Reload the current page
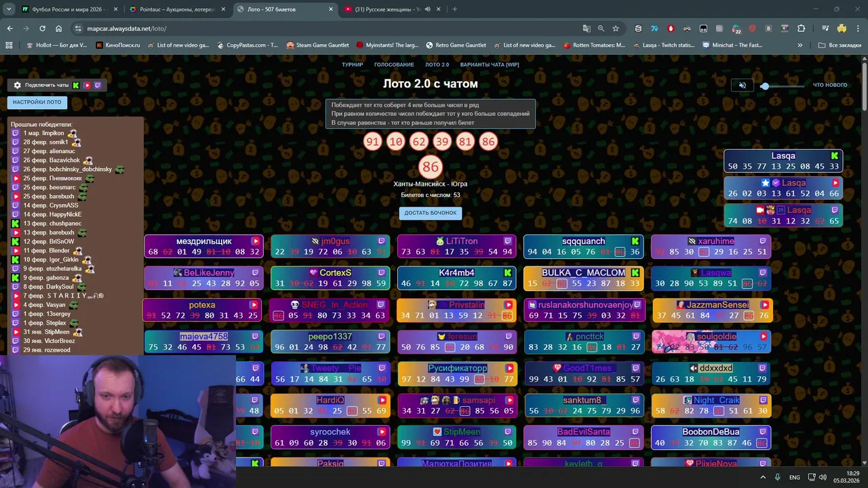868x488 pixels. coord(42,28)
